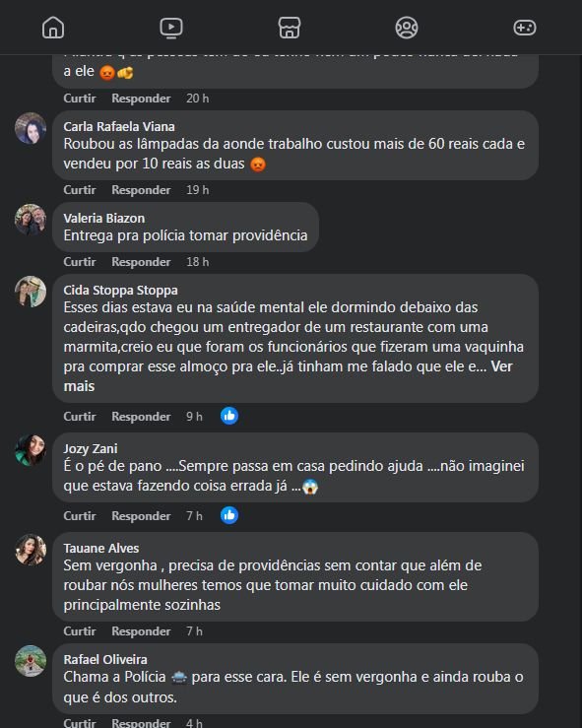Viewport: 582px width, 728px height.
Task: Open Valeria Biazon's profile picture
Action: coord(31,220)
